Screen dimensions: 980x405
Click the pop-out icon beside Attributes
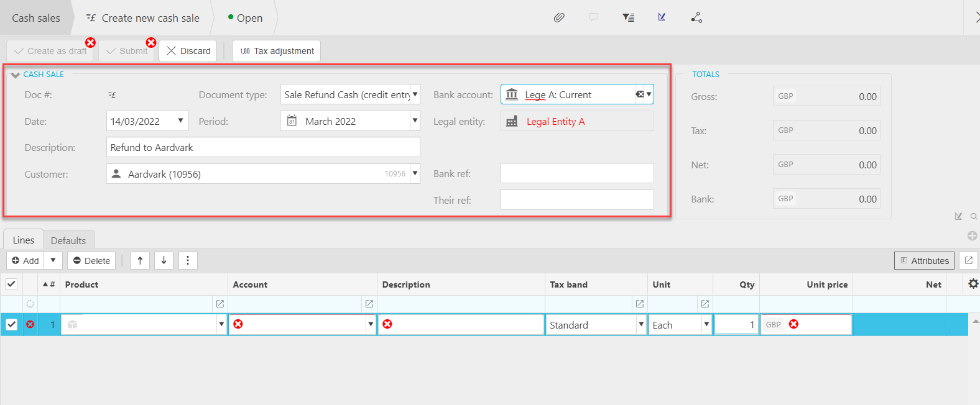point(969,260)
